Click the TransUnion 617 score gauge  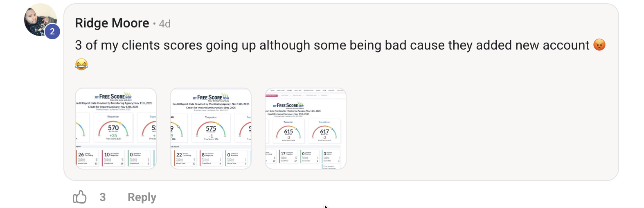pyautogui.click(x=324, y=133)
